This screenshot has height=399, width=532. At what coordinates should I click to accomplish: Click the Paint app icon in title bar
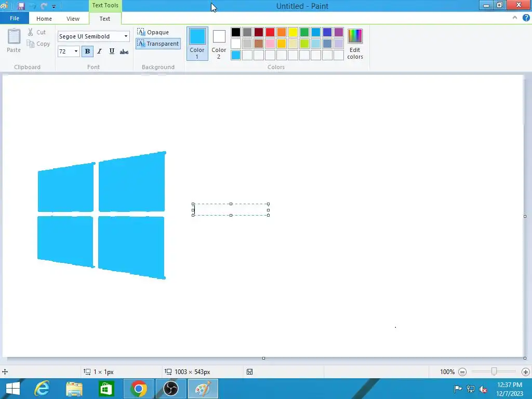click(x=4, y=6)
